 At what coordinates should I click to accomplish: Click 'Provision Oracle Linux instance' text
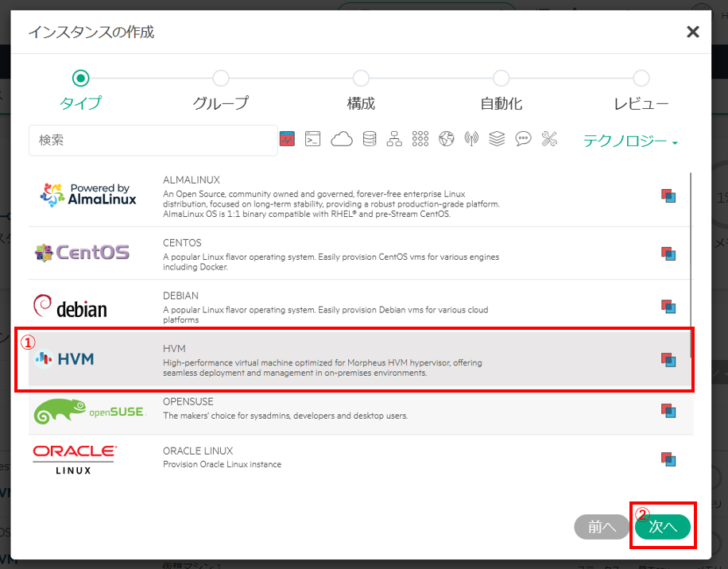tap(222, 465)
